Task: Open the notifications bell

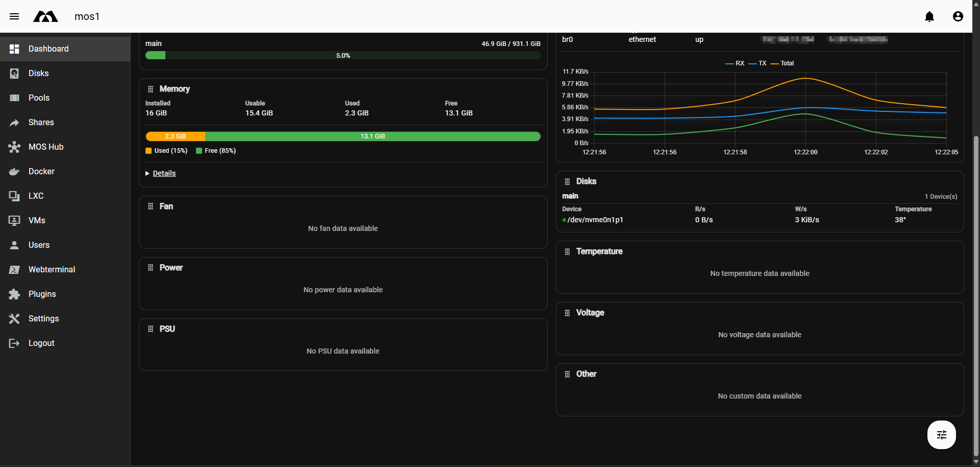Action: click(x=929, y=16)
